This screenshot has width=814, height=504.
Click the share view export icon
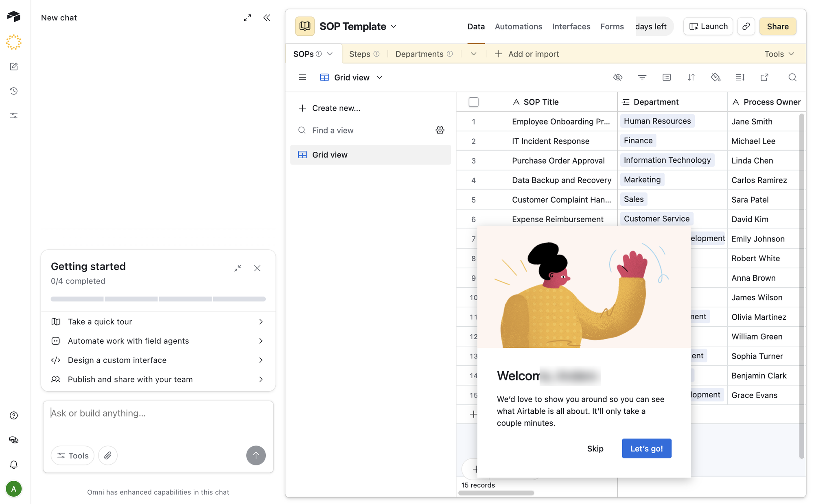click(x=764, y=77)
